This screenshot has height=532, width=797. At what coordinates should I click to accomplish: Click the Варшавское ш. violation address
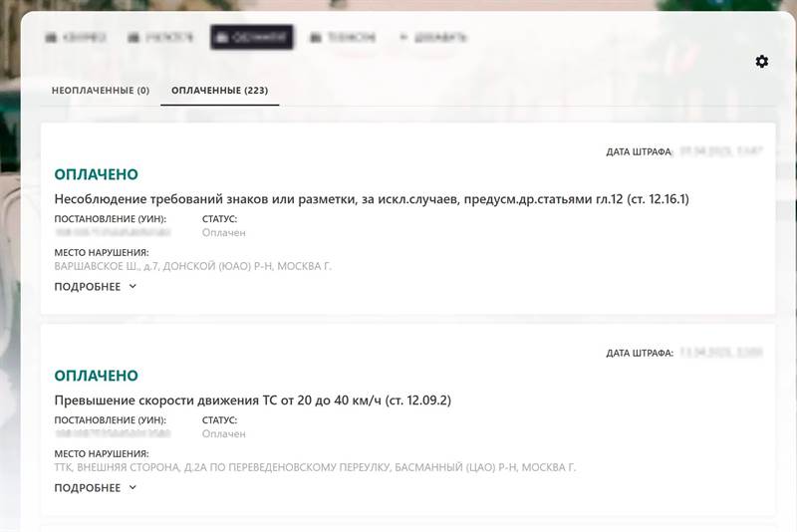192,266
